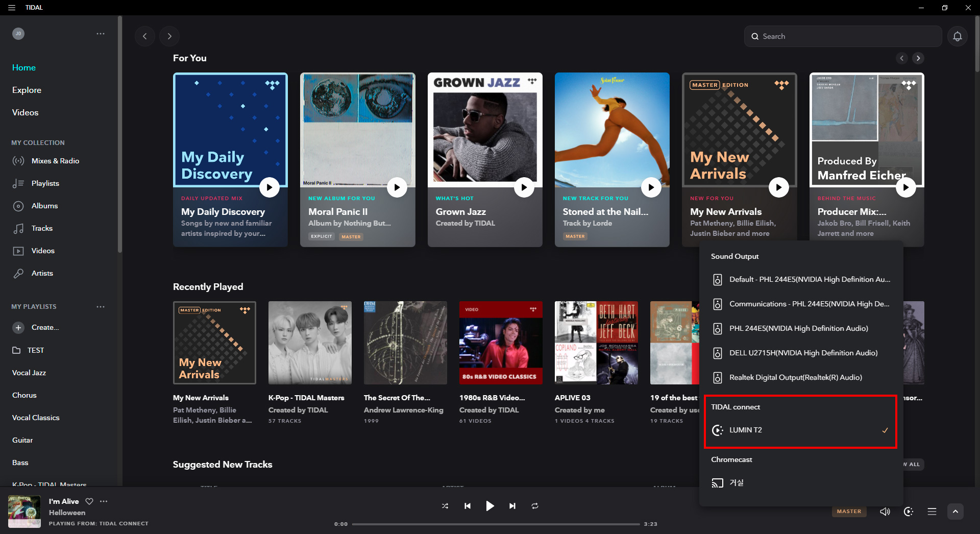The height and width of the screenshot is (534, 980).
Task: Open My New Arrivals recently played thumbnail
Action: pos(214,343)
